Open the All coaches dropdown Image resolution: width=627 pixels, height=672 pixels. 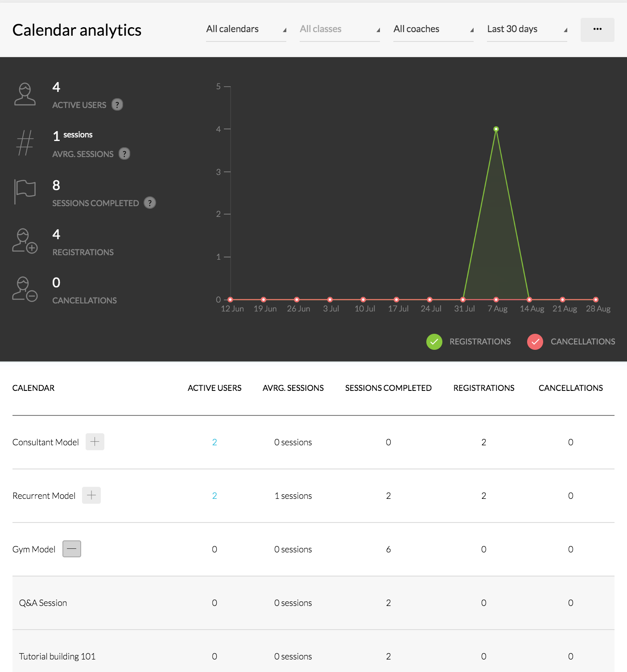tap(433, 29)
